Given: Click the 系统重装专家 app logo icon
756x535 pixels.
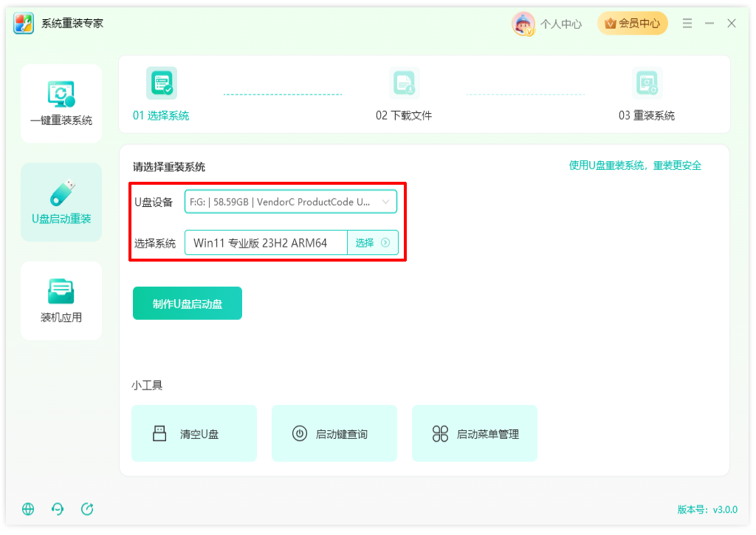Looking at the screenshot, I should pos(23,23).
